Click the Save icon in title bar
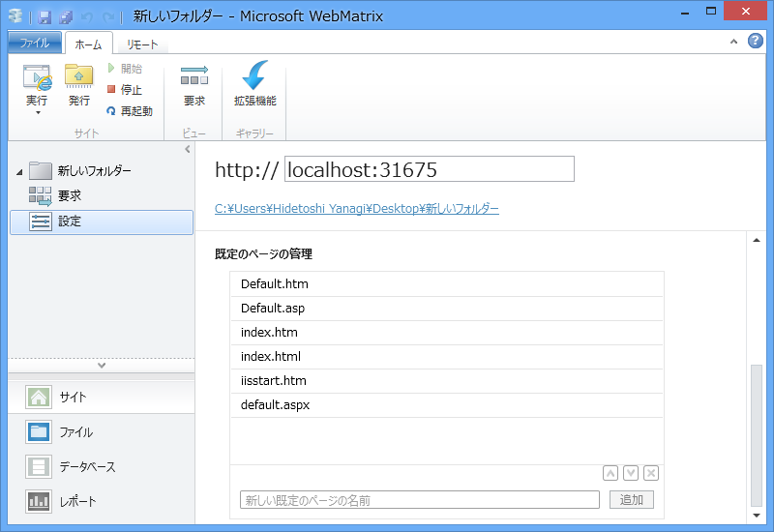This screenshot has width=774, height=532. [45, 17]
